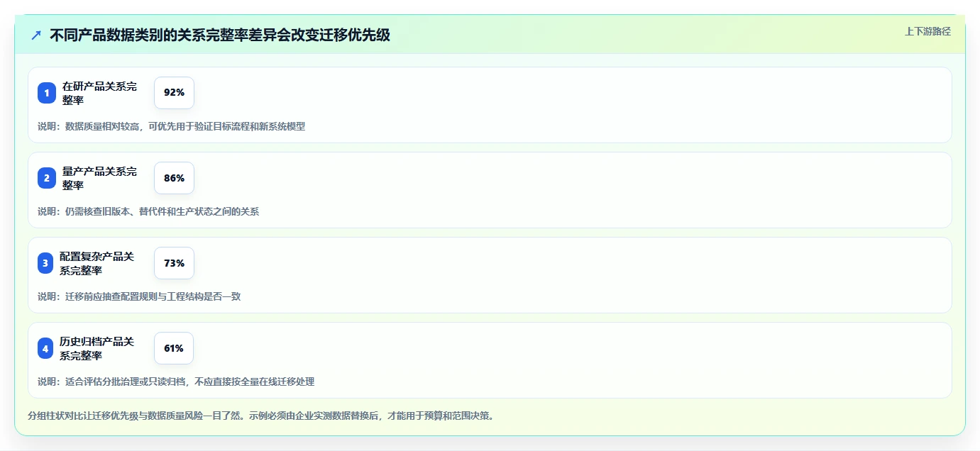Viewport: 980px width, 451px height.
Task: Click the footer note starting 分组柱状对比
Action: point(260,416)
